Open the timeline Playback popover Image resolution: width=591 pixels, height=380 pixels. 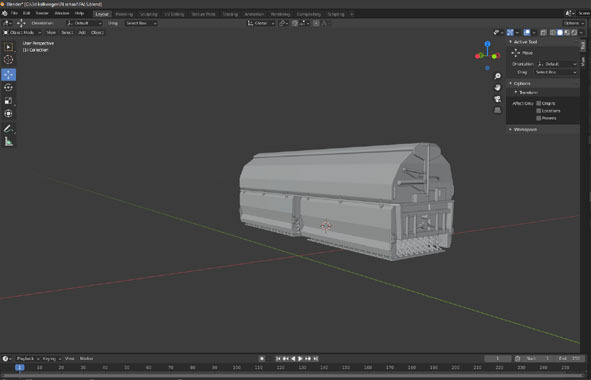point(27,359)
